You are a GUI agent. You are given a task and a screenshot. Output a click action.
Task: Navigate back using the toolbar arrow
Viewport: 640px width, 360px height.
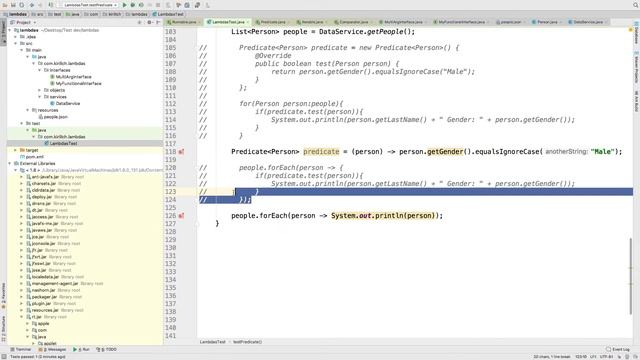[32, 5]
